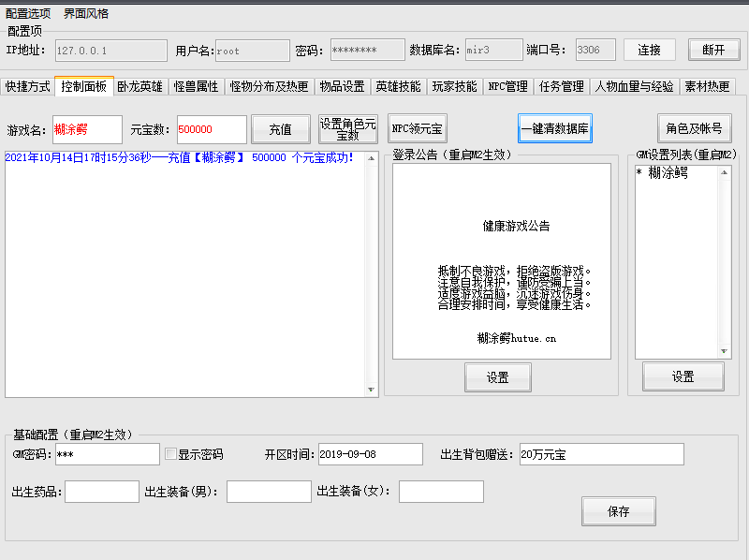Image resolution: width=749 pixels, height=560 pixels.
Task: Click the 健康游戏公告 heading text
Action: (x=516, y=226)
